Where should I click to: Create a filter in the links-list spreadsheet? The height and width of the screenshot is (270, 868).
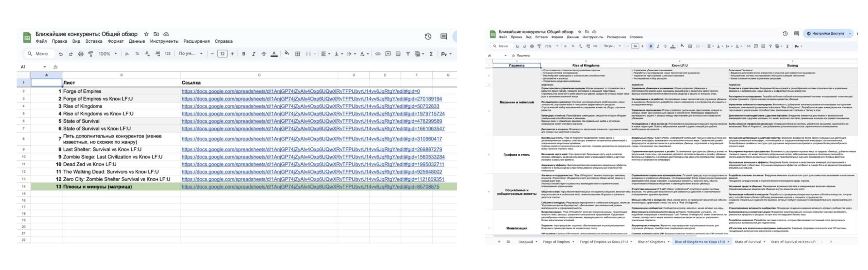[x=408, y=54]
